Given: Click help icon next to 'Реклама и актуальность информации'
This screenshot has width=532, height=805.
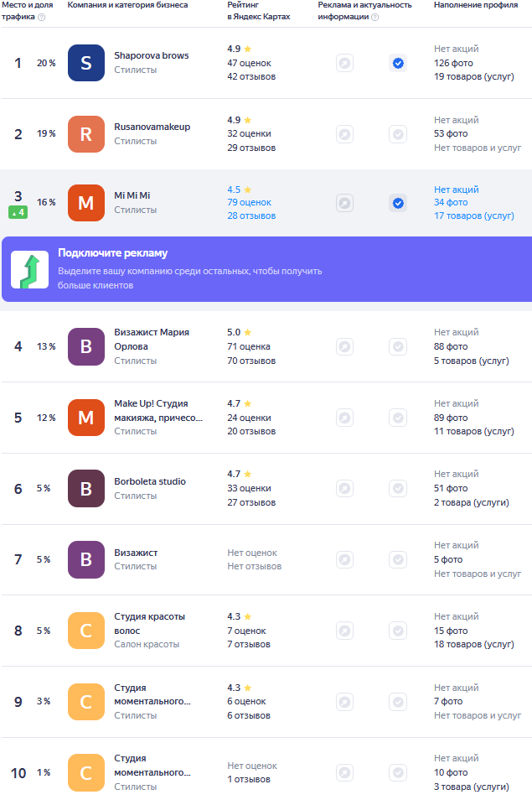Looking at the screenshot, I should pyautogui.click(x=375, y=17).
